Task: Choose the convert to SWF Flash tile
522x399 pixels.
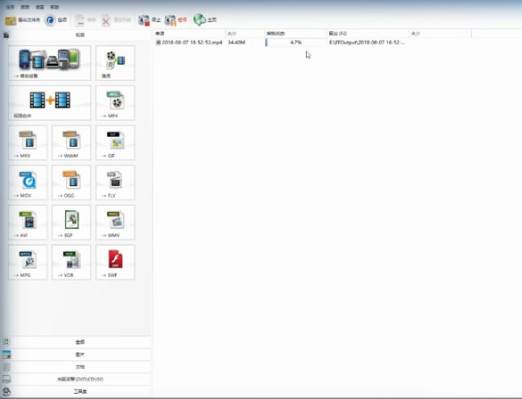Action: point(115,262)
